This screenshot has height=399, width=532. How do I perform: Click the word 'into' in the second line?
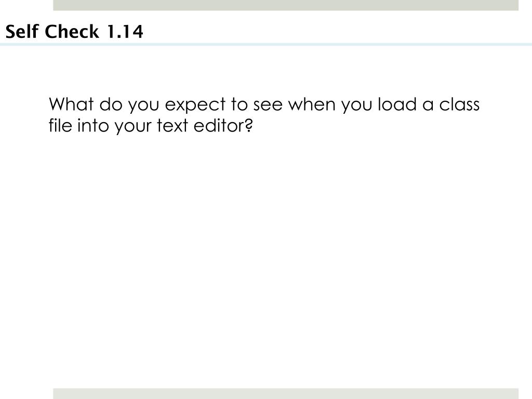pyautogui.click(x=90, y=125)
